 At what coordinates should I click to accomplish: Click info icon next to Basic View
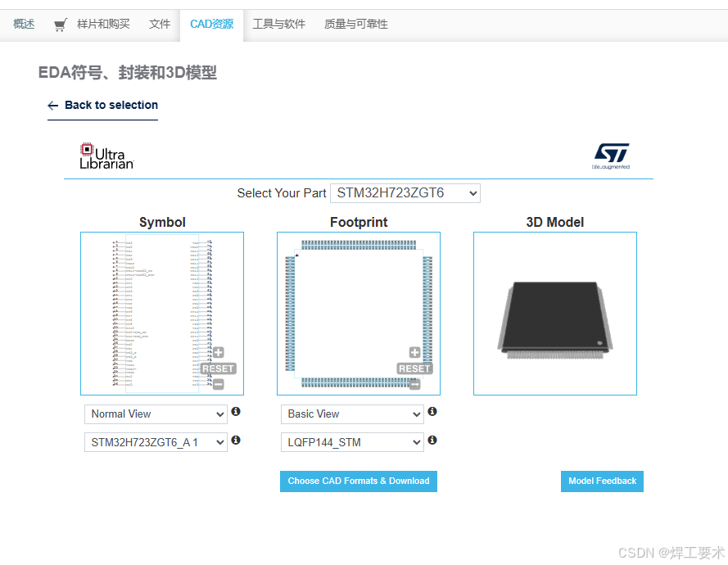(x=432, y=411)
